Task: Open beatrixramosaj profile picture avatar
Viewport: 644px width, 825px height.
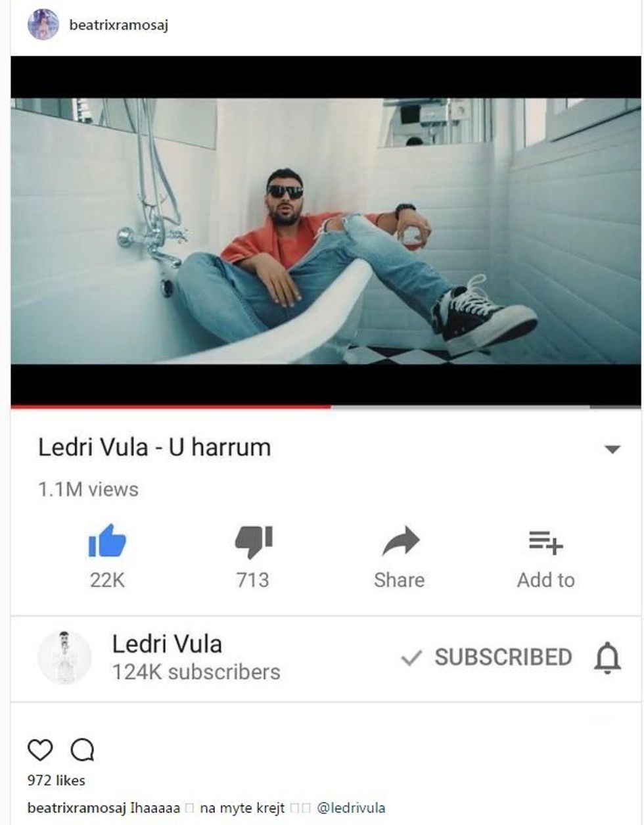Action: click(x=43, y=25)
